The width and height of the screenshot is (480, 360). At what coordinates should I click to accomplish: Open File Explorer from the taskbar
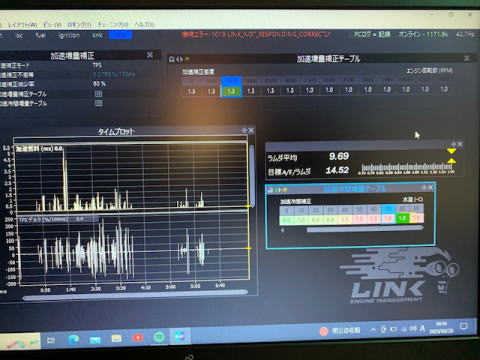(x=116, y=338)
